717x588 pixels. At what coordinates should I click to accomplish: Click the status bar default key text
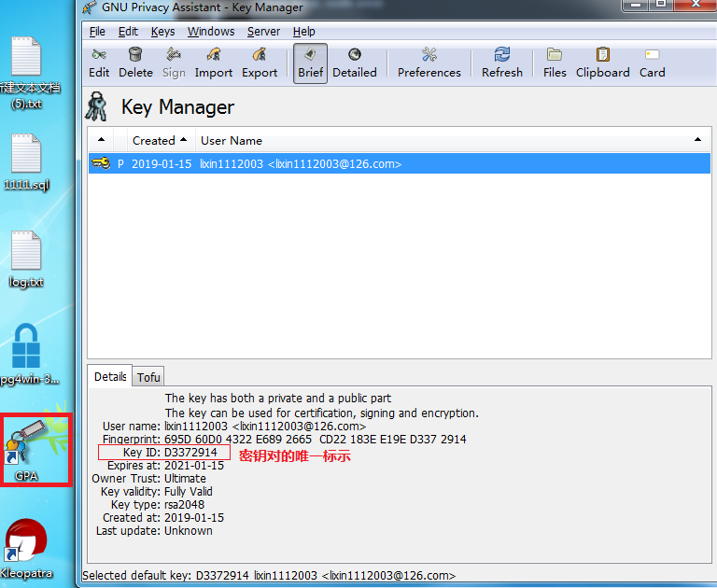click(269, 576)
